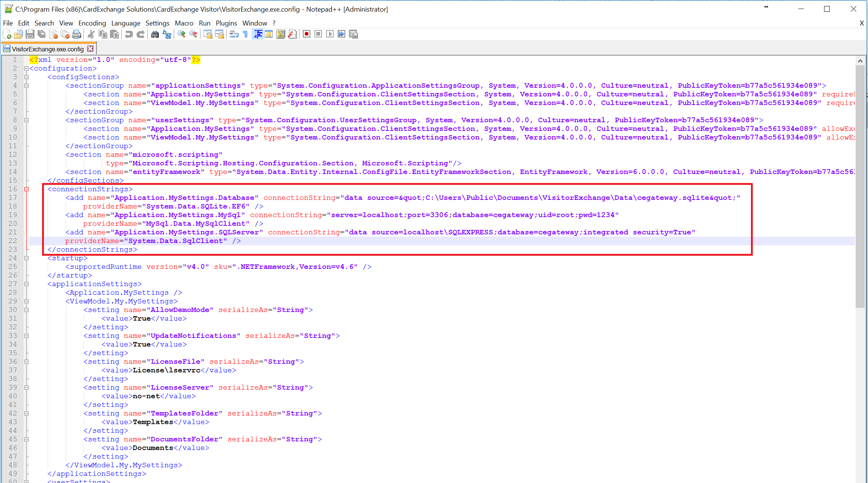Collapse the configSections block on line 3

pos(26,77)
